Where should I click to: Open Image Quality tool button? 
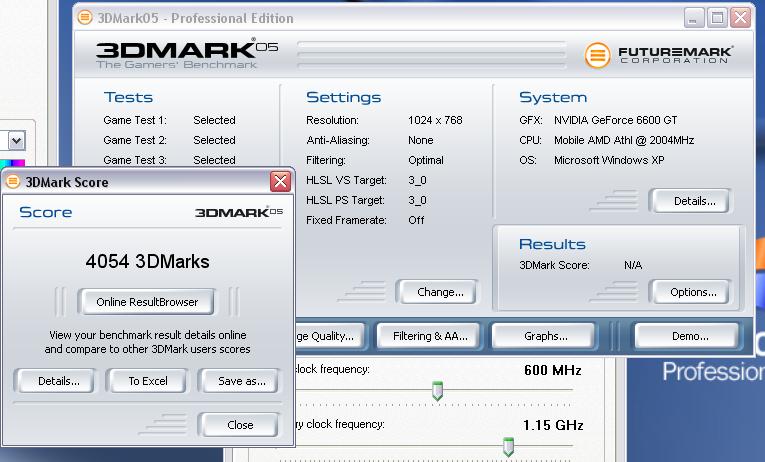[330, 336]
